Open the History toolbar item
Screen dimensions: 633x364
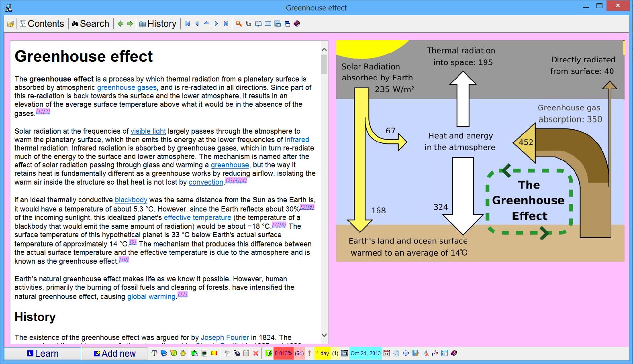point(158,24)
